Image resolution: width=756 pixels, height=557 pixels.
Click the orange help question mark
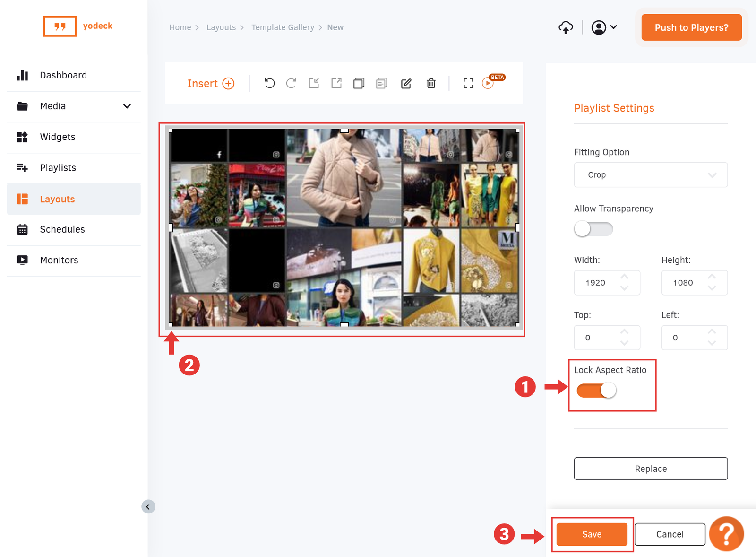[726, 534]
